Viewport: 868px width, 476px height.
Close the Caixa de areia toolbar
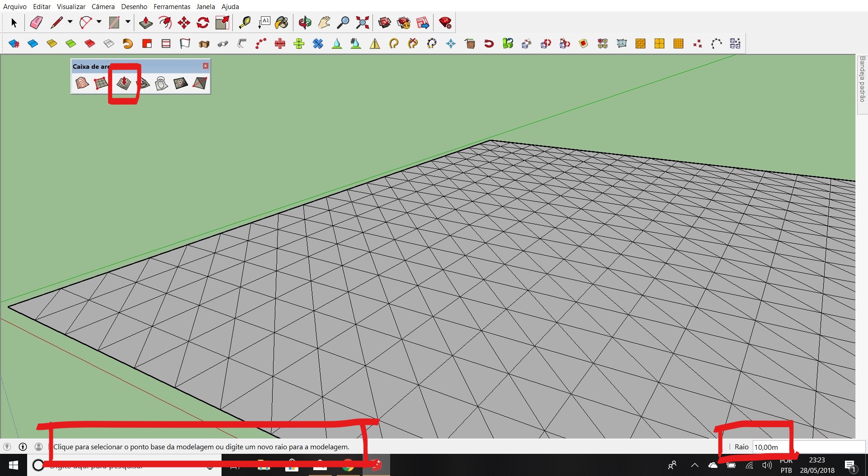(x=206, y=66)
